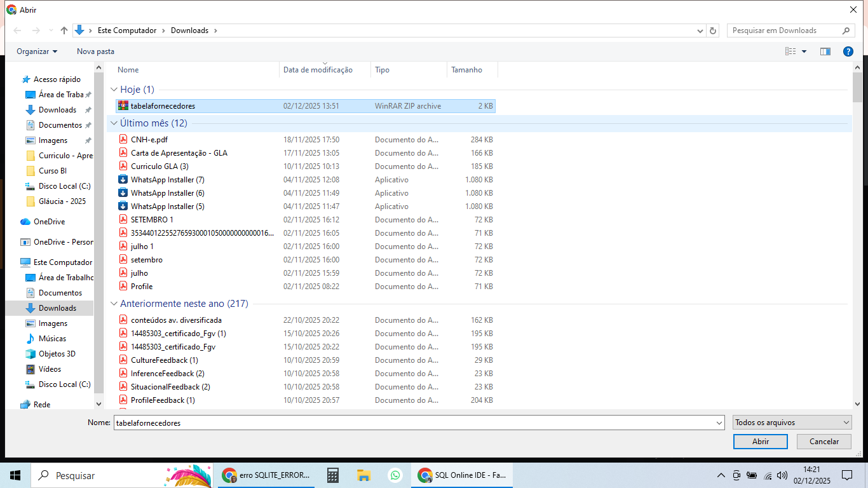Select the tabelafornecedores ZIP archive icon
The image size is (868, 488).
click(123, 105)
